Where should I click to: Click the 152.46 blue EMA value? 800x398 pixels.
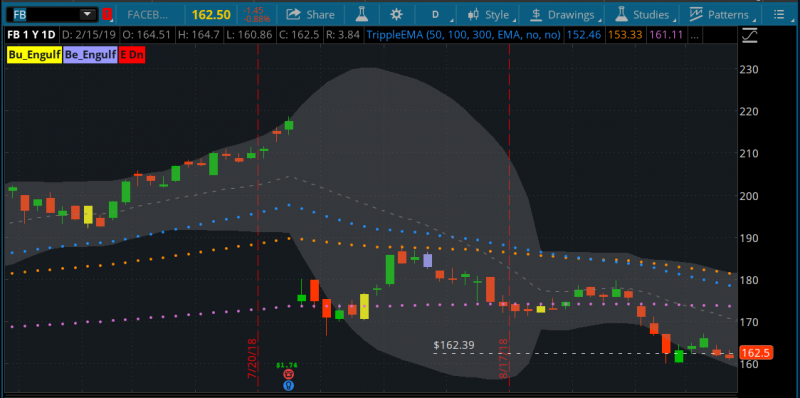583,36
